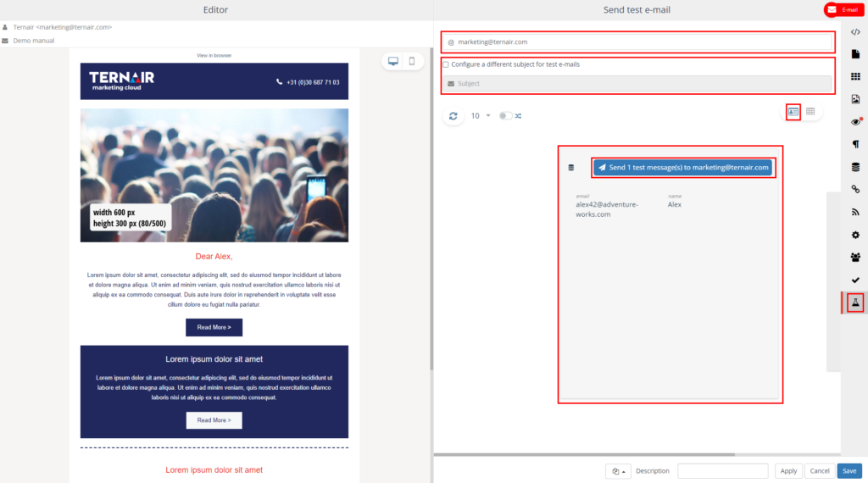The height and width of the screenshot is (483, 868).
Task: Click the Ternair marketing cloud logo
Action: [122, 80]
